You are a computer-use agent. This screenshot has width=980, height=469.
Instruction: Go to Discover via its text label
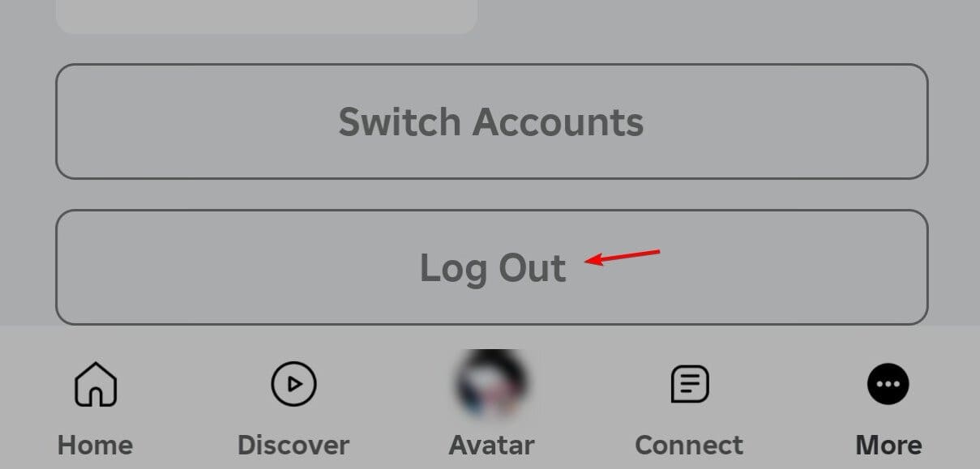tap(293, 445)
